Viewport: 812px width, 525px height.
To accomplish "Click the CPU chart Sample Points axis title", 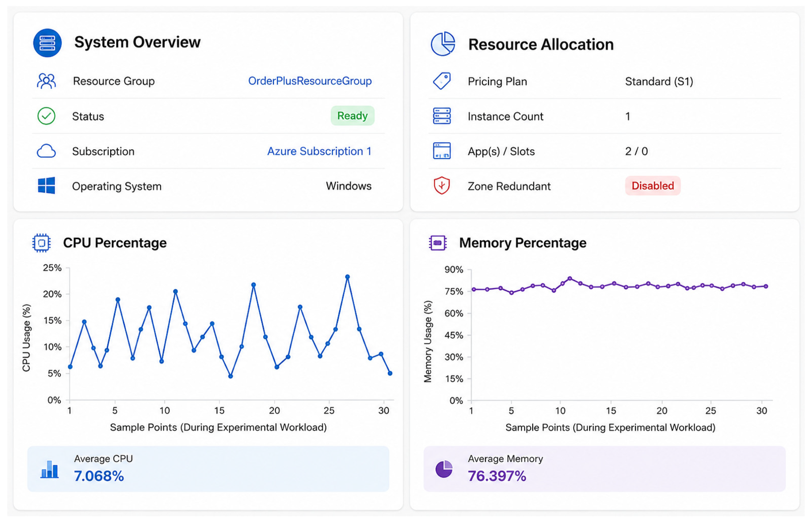I will [218, 428].
